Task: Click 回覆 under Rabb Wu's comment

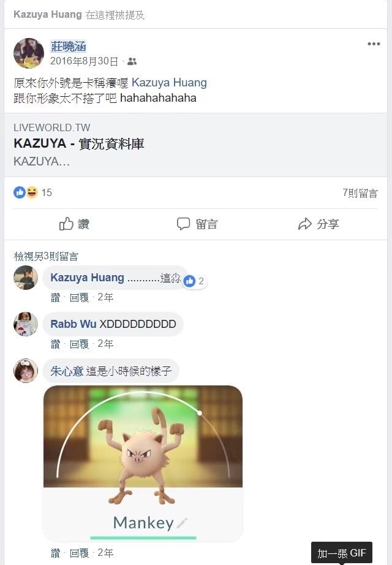Action: pyautogui.click(x=79, y=344)
